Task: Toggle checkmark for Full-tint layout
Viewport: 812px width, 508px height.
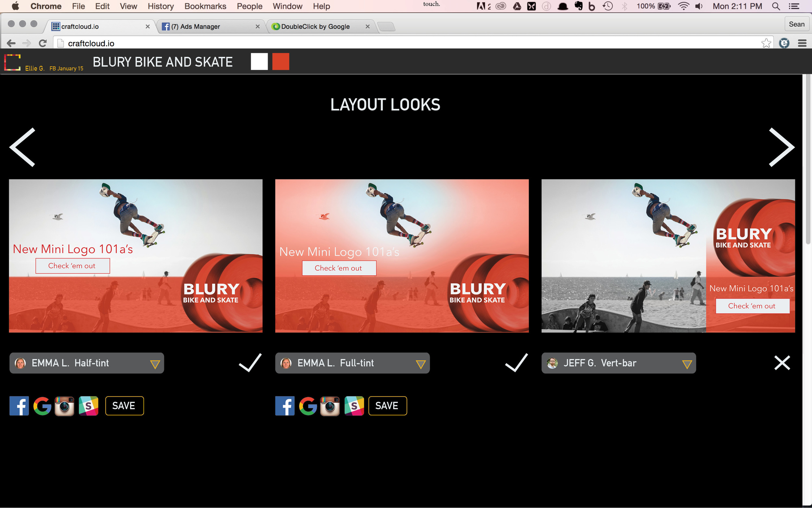Action: click(516, 363)
